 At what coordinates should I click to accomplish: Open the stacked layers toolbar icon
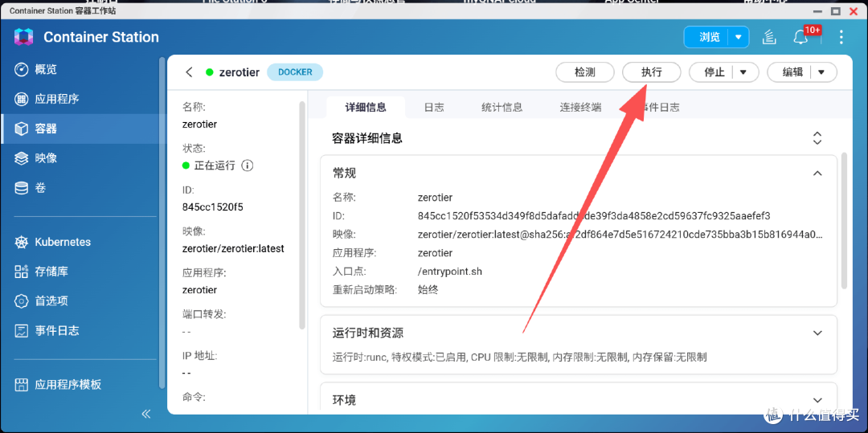[x=769, y=38]
